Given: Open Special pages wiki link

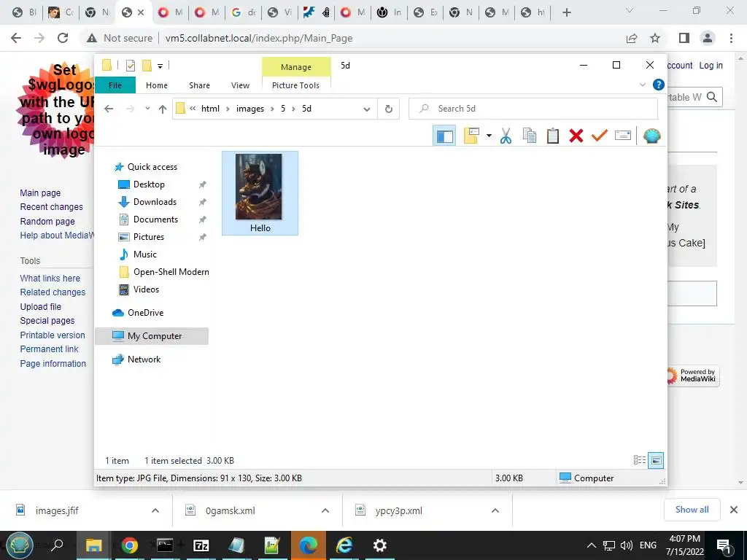Looking at the screenshot, I should point(47,321).
